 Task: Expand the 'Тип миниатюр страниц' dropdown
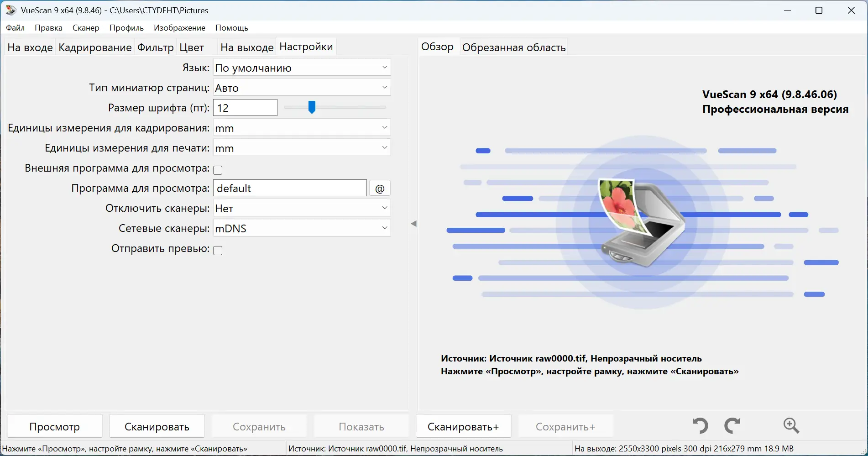click(x=302, y=88)
